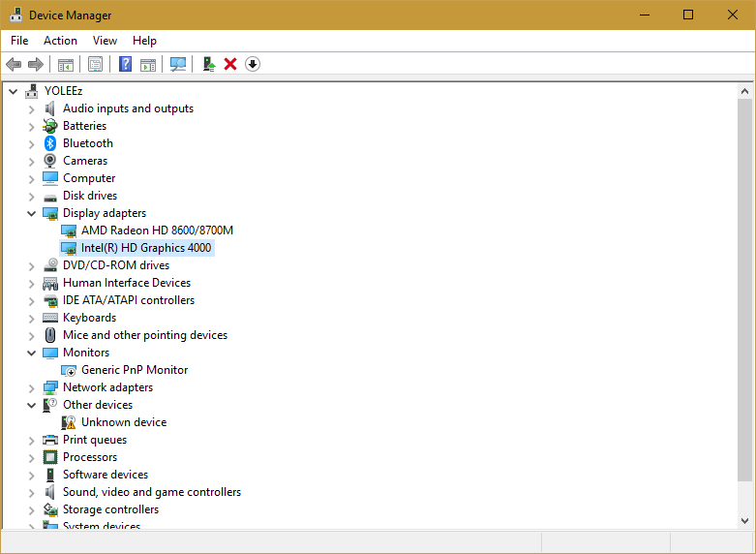This screenshot has width=756, height=554.
Task: Select the Unknown device entry
Action: coord(124,421)
